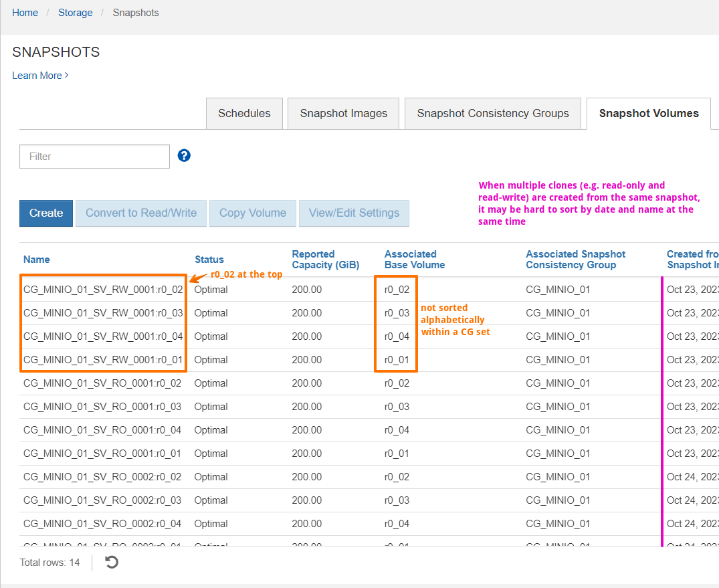Sort the table by Name column
Viewport: 719px width, 588px height.
(x=37, y=260)
